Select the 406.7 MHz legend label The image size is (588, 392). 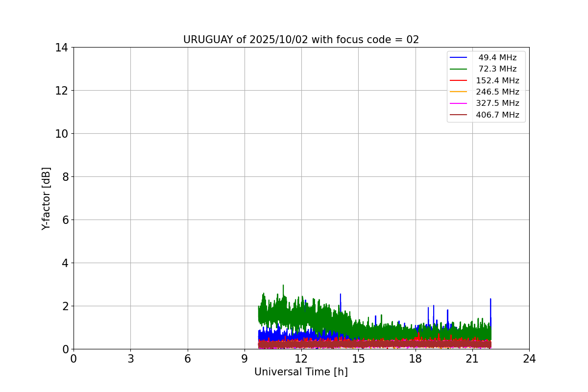497,115
